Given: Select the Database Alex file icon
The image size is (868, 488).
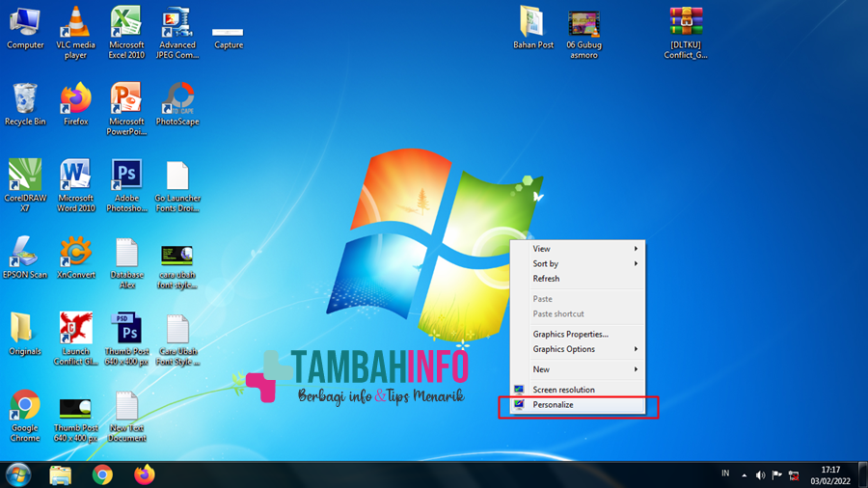Looking at the screenshot, I should tap(126, 263).
